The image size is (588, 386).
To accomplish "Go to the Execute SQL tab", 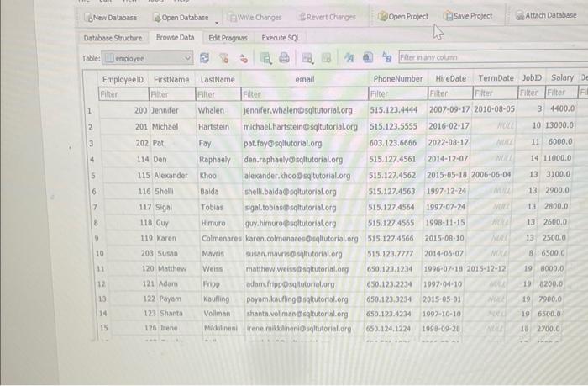I will tap(281, 38).
